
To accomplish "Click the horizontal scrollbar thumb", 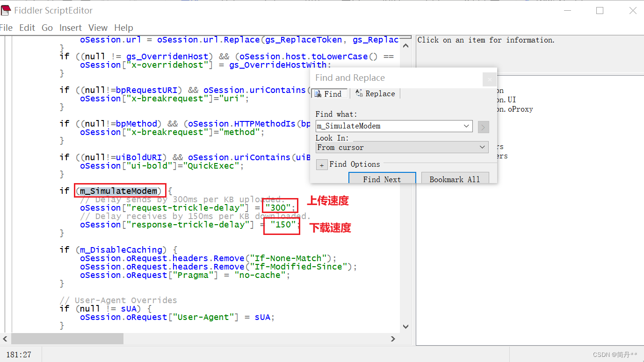I will click(x=67, y=339).
